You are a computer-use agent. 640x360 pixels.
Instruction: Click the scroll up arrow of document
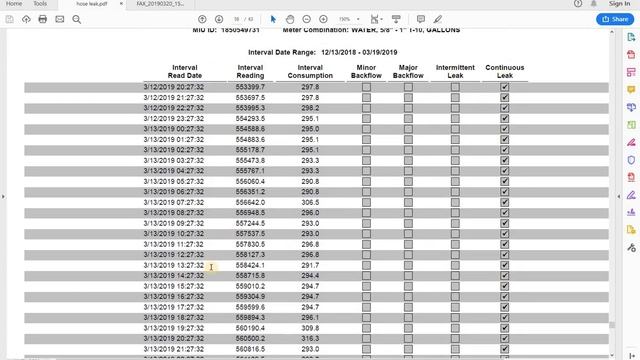(611, 32)
